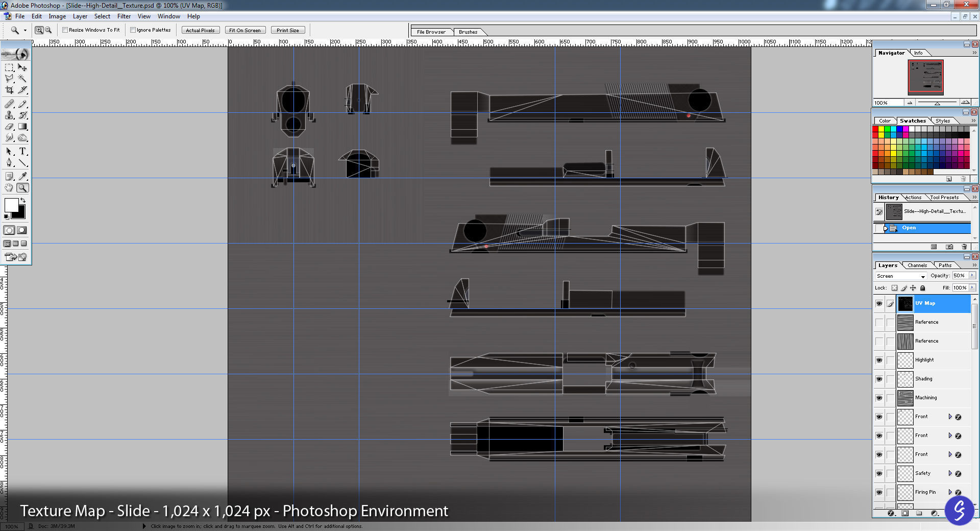Select the Sponge tool
Viewport: 980px width, 531px height.
pos(22,138)
